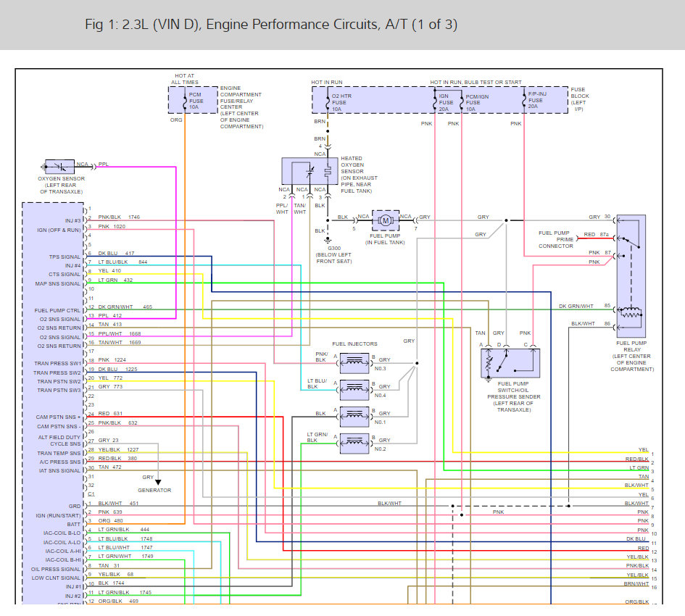Click the 'GENERATOR' label
This screenshot has height=616, width=685.
(x=154, y=490)
